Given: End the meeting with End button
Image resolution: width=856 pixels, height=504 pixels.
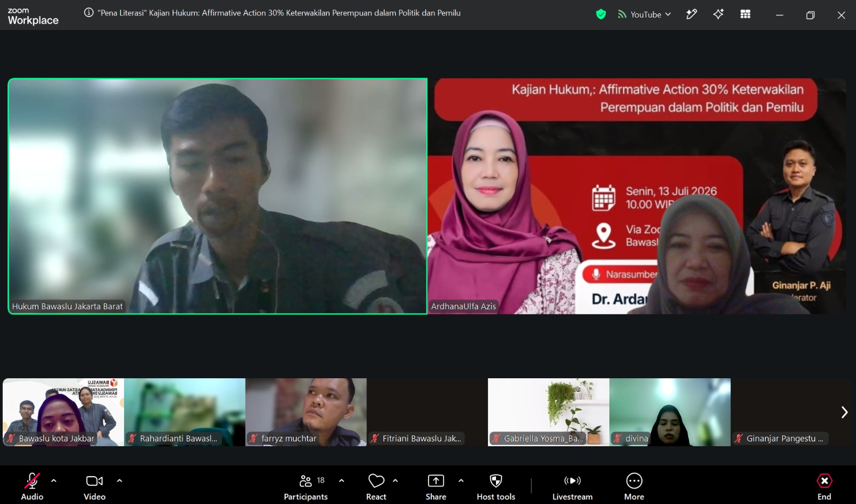Looking at the screenshot, I should [824, 487].
